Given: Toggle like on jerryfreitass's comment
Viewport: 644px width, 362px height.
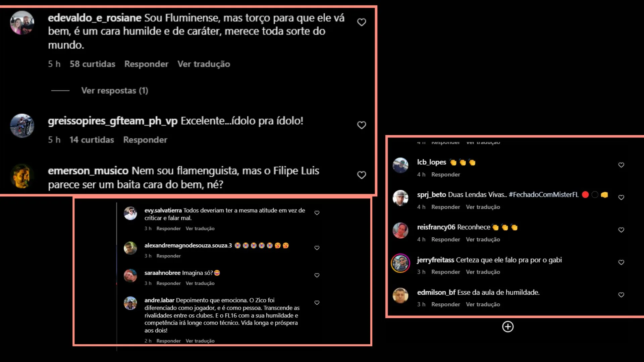Looking at the screenshot, I should [x=621, y=262].
